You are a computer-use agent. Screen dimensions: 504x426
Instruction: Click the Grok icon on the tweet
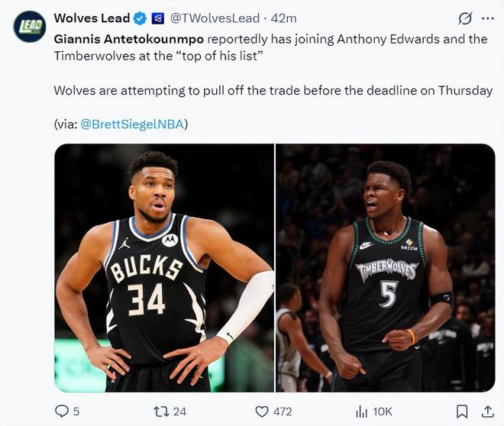point(464,18)
